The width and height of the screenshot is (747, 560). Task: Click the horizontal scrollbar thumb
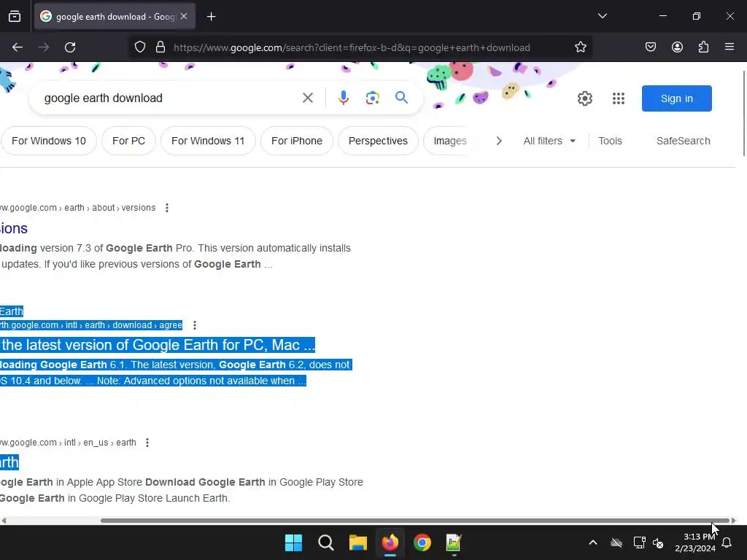click(415, 521)
